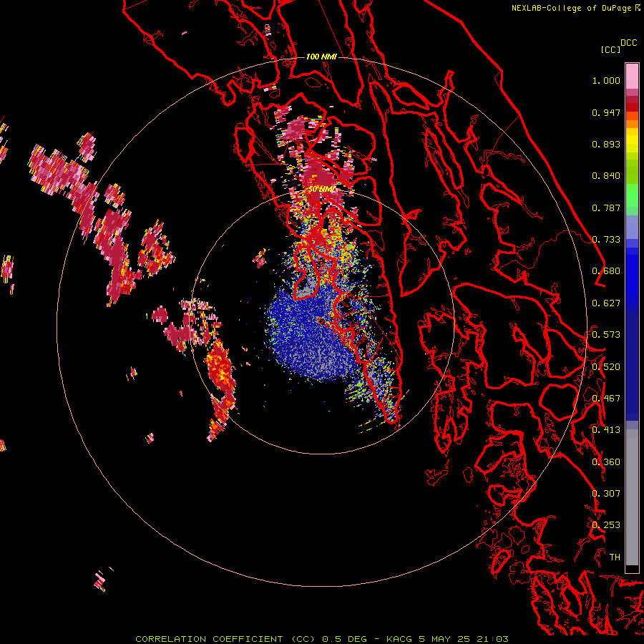
Task: Select the 0.253 color scale value
Action: pos(606,525)
